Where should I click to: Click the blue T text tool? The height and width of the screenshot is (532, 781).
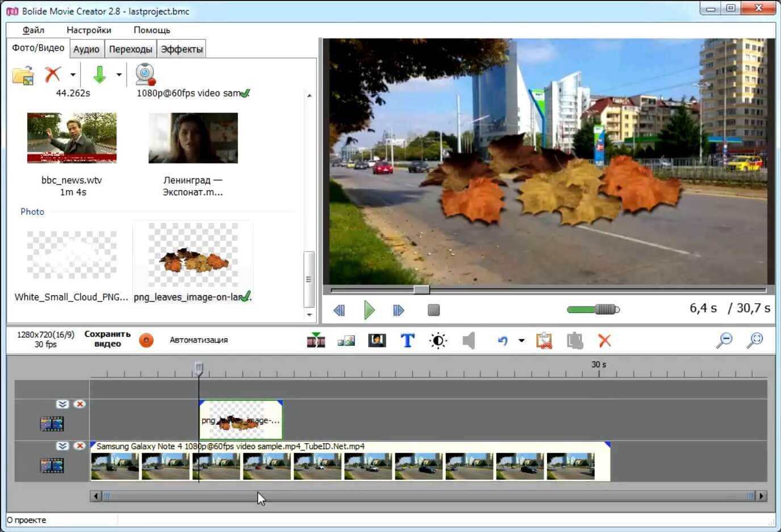[x=407, y=340]
